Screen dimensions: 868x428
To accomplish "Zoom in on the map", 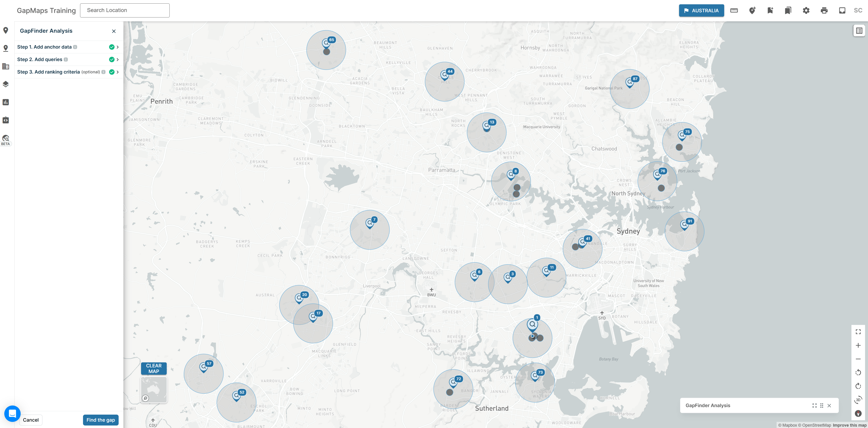I will pos(858,345).
